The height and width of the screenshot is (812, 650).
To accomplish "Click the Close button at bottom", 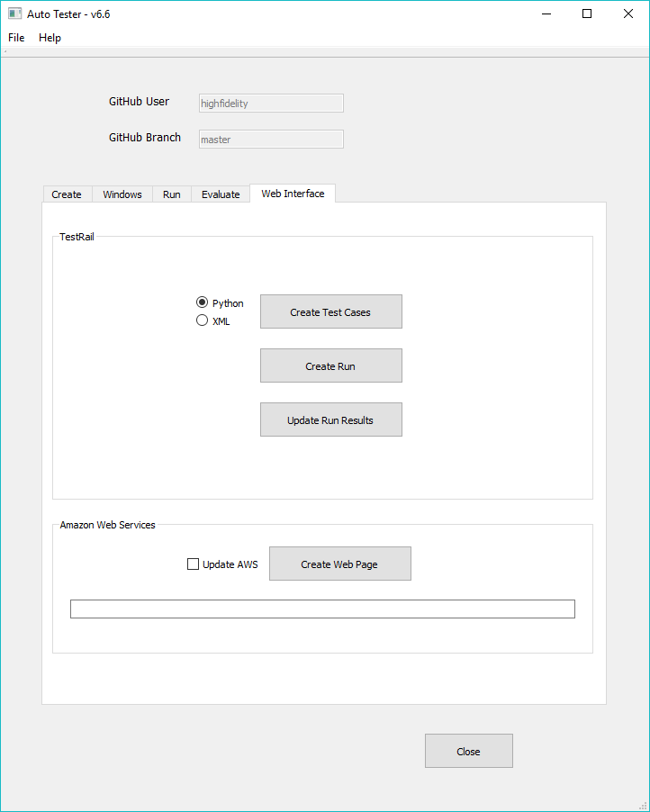I will point(469,751).
